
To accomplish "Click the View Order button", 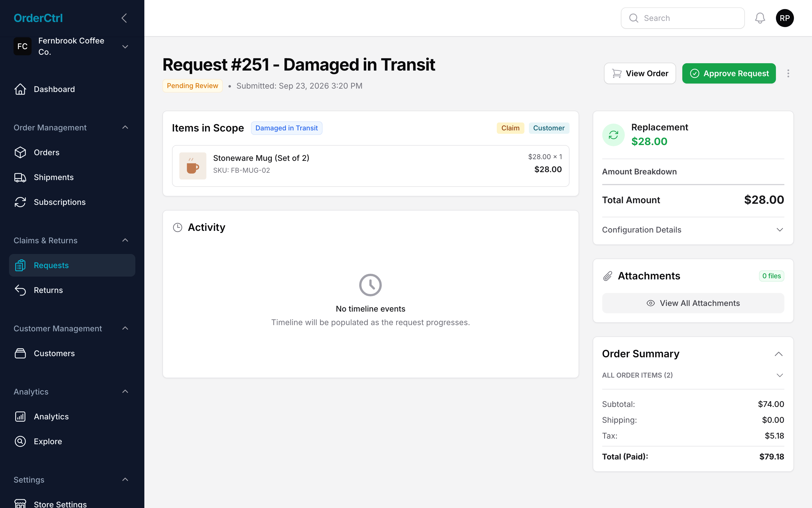I will (x=639, y=73).
